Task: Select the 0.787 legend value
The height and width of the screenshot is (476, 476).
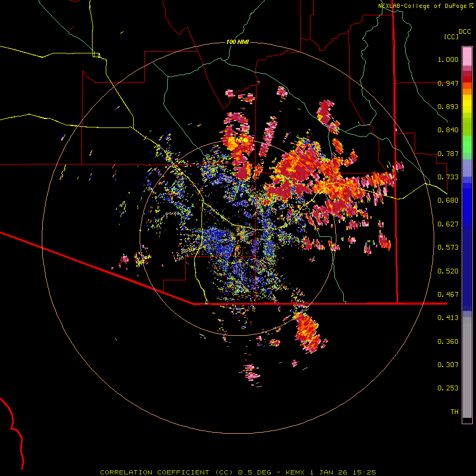Action: coord(448,153)
